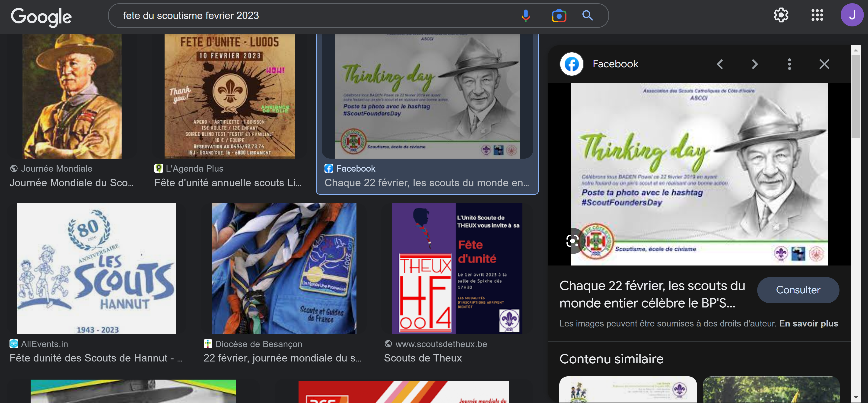Go to previous image in preview panel
Image resolution: width=868 pixels, height=403 pixels.
(x=720, y=64)
